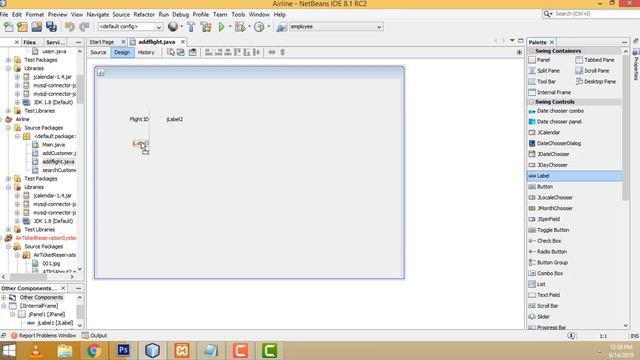Switch to Source view

98,52
